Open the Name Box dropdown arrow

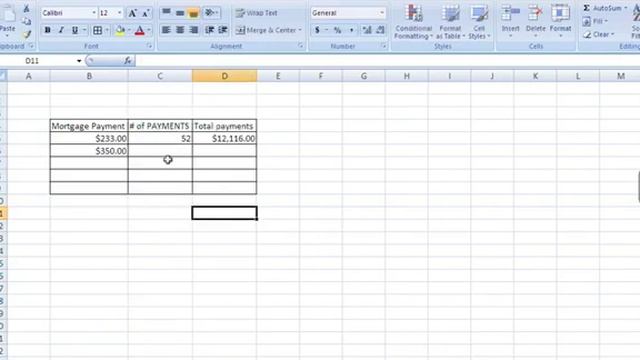coord(79,61)
